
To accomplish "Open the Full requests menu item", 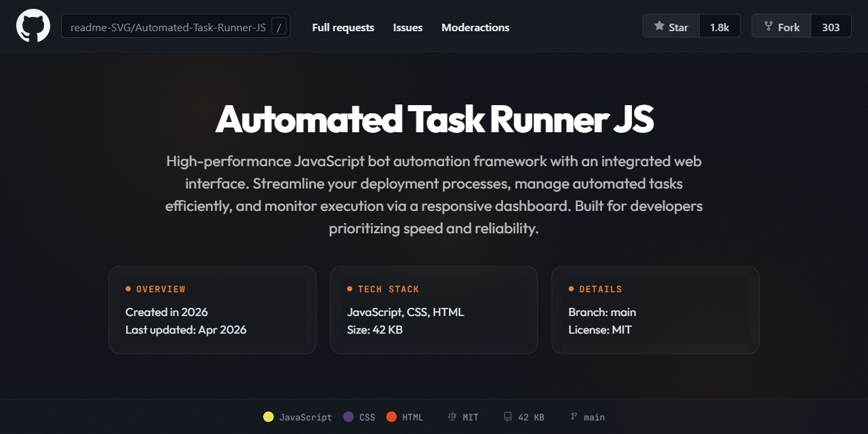I will (x=342, y=27).
